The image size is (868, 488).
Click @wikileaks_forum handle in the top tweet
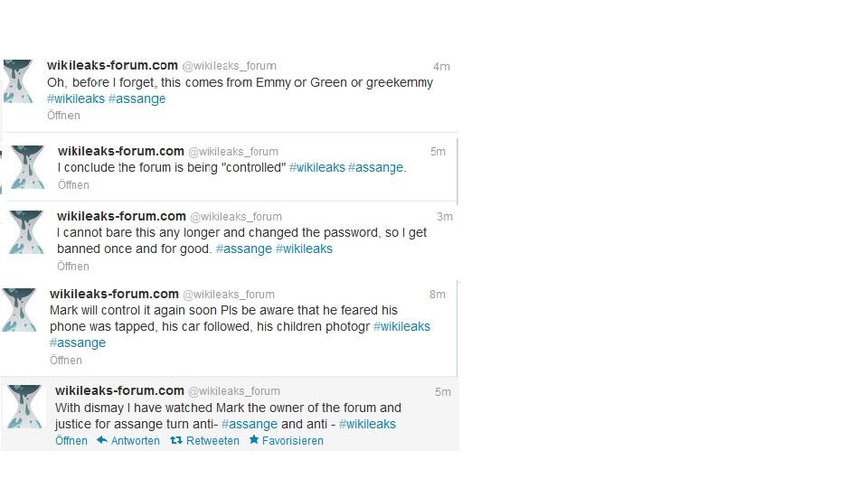click(x=229, y=66)
